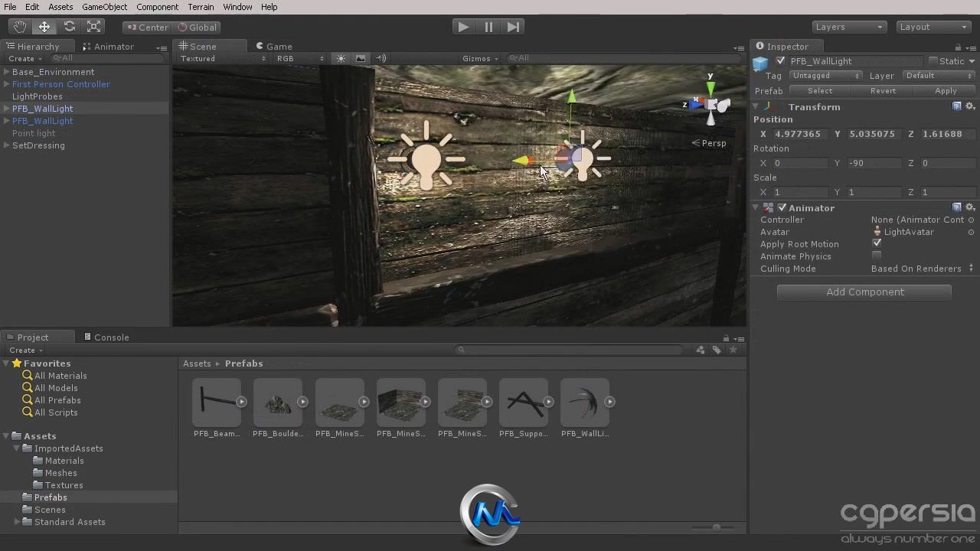This screenshot has width=980, height=551.
Task: Collapse the Transform component
Action: point(756,107)
